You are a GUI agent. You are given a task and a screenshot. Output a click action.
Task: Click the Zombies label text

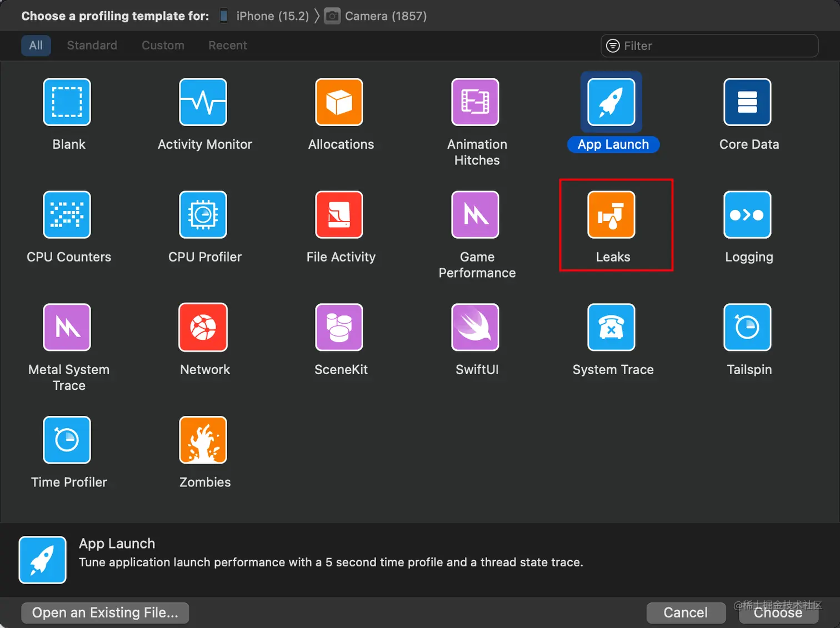coord(205,483)
